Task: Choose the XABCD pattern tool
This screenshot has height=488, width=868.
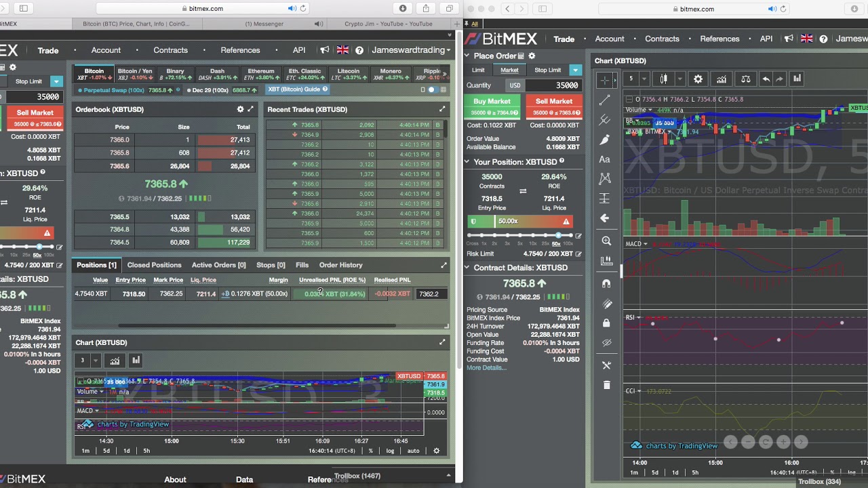Action: click(x=606, y=179)
